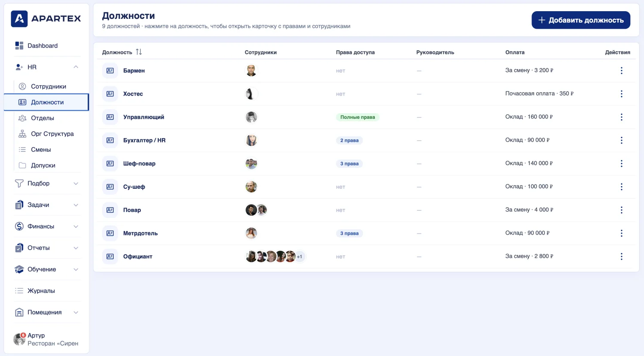Go to Отделы in the sidebar
Viewport: 644px width, 356px height.
pyautogui.click(x=43, y=118)
